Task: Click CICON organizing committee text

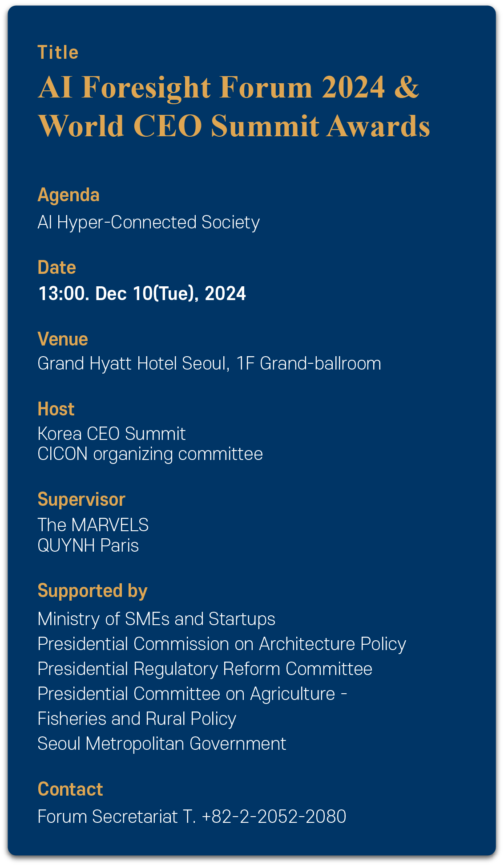Action: (150, 455)
